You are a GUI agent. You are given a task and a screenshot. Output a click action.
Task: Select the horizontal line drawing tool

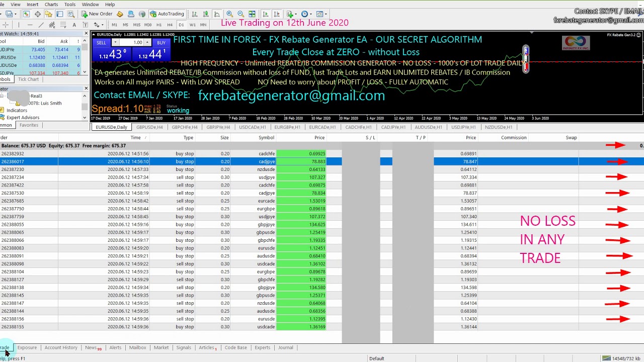[x=30, y=25]
